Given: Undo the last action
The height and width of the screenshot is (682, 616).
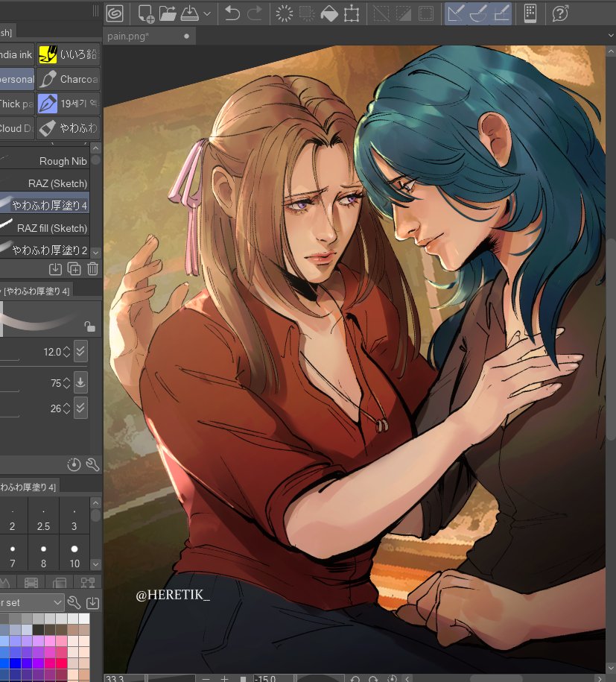Looking at the screenshot, I should pyautogui.click(x=232, y=13).
